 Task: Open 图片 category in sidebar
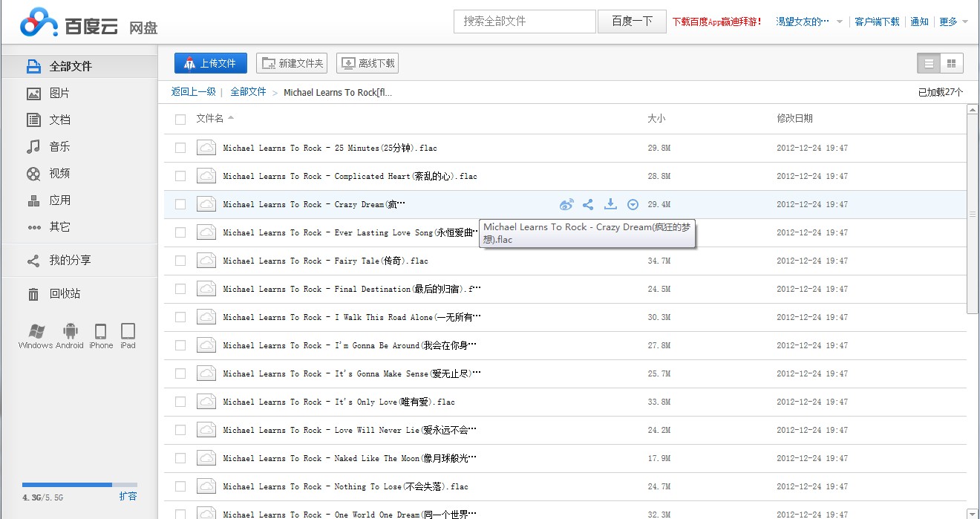click(79, 93)
